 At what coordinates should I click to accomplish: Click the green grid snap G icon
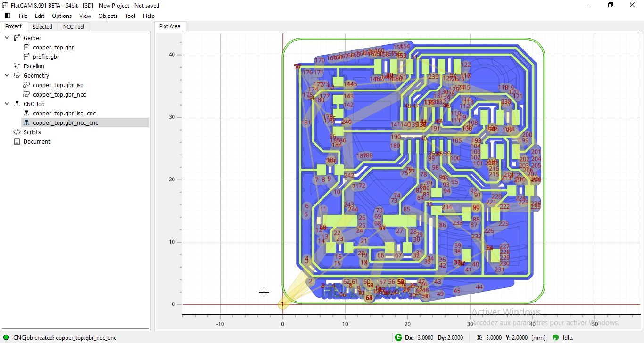[398, 337]
